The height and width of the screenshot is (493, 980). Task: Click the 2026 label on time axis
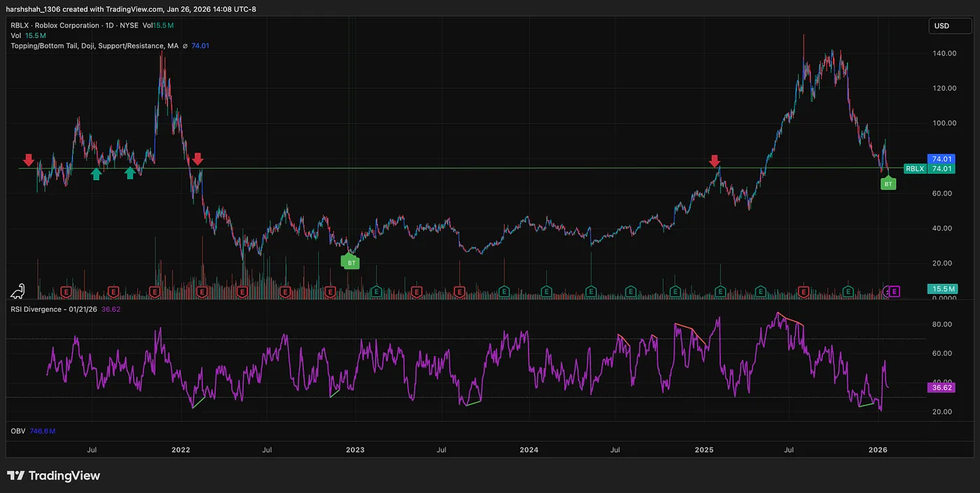879,450
